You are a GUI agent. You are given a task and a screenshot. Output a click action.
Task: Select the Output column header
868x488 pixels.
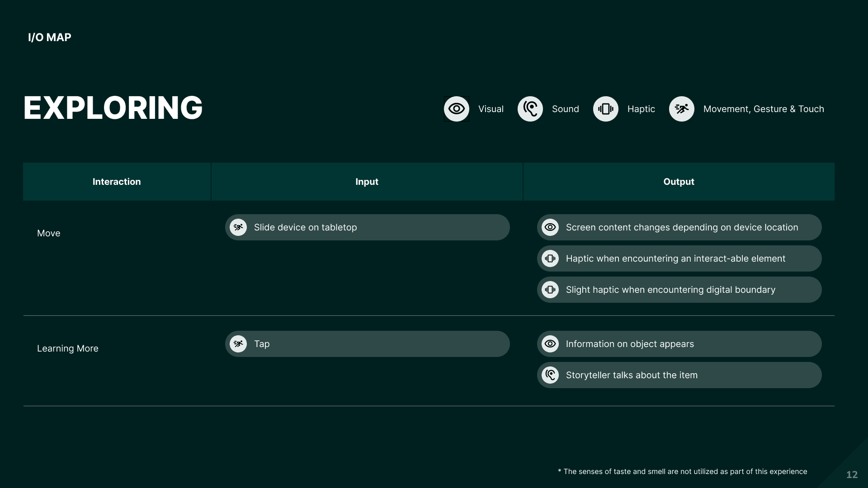[679, 182]
